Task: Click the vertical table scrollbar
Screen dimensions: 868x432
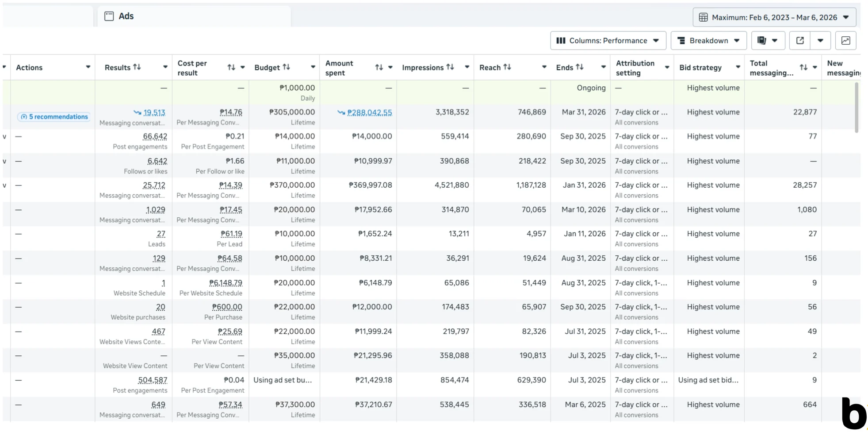Action: coord(857,108)
